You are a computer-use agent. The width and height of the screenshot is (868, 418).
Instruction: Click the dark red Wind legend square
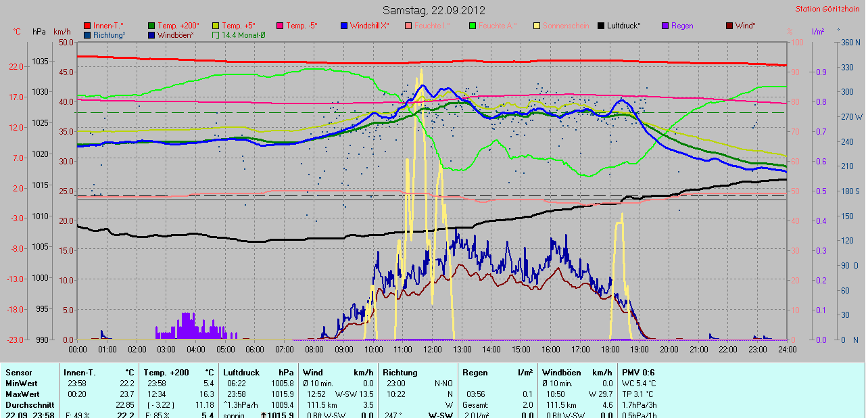pos(729,26)
